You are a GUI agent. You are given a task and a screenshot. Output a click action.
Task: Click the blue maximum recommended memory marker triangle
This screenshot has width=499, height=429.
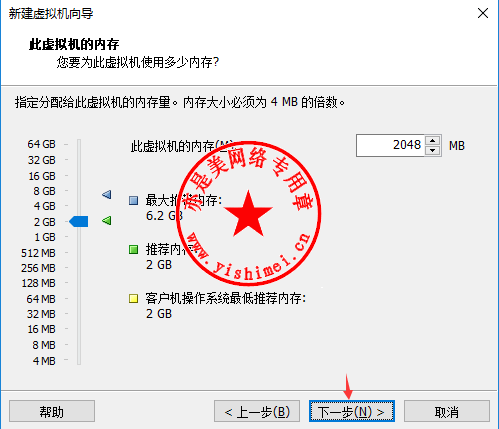coord(107,194)
